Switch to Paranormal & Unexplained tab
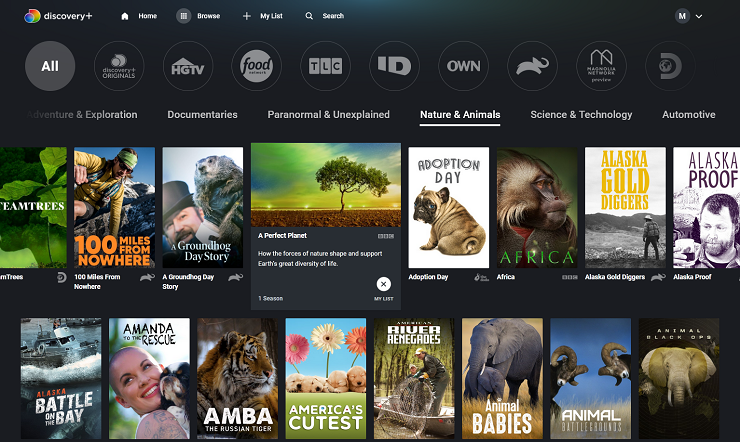This screenshot has width=740, height=442. click(x=328, y=115)
